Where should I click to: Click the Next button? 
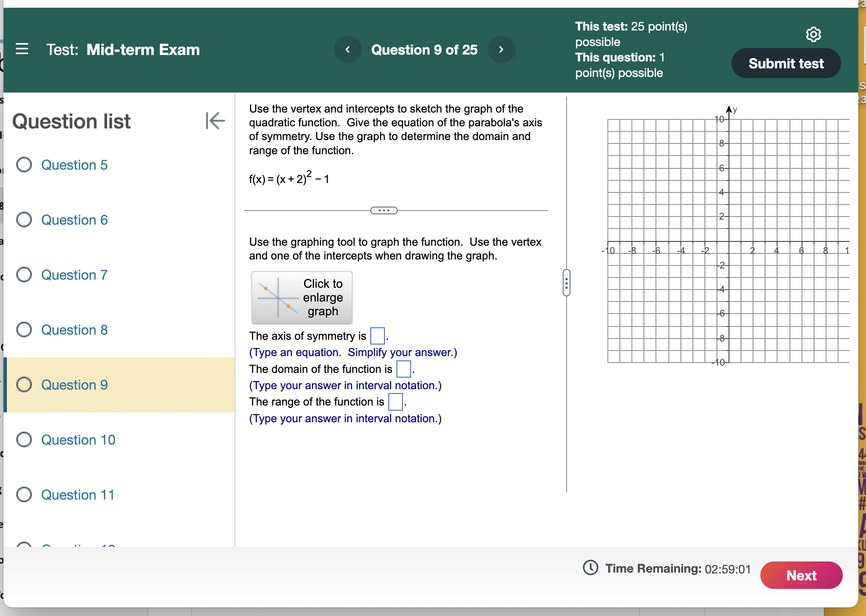click(801, 575)
